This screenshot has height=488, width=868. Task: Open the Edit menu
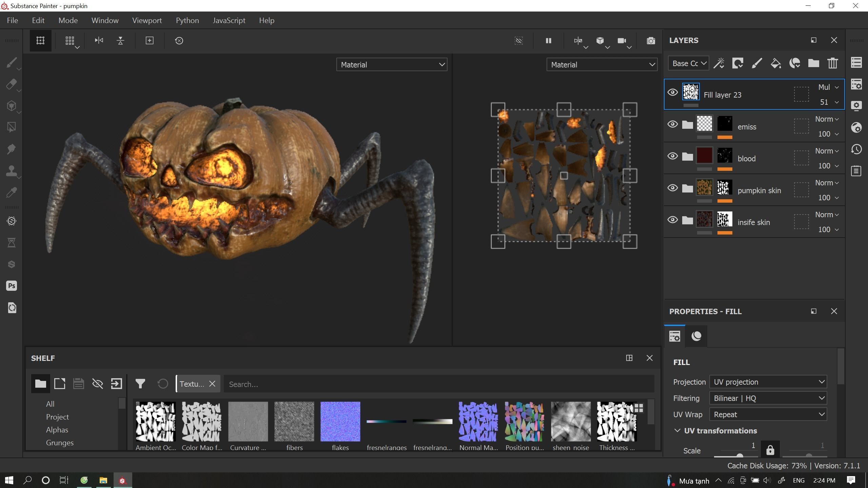[x=38, y=20]
